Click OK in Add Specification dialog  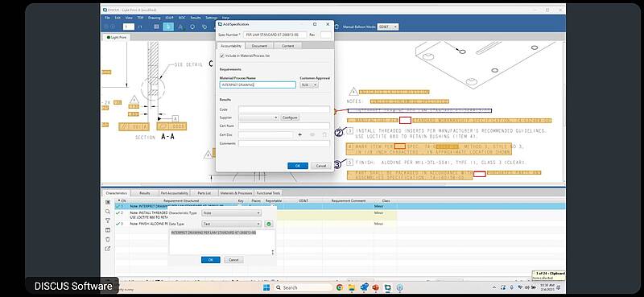(298, 166)
